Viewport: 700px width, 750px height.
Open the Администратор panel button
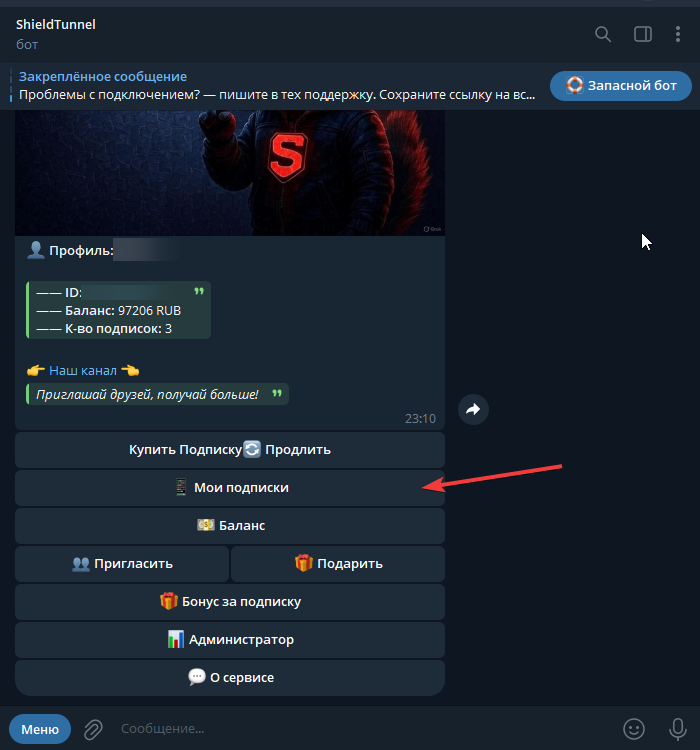[x=230, y=640]
